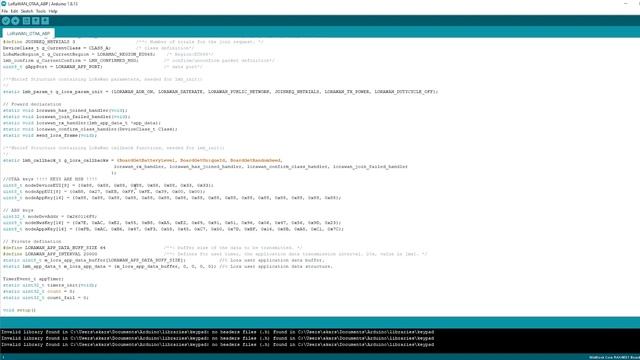Open the Tools menu
Screen dimensions: 640x360
(x=41, y=11)
